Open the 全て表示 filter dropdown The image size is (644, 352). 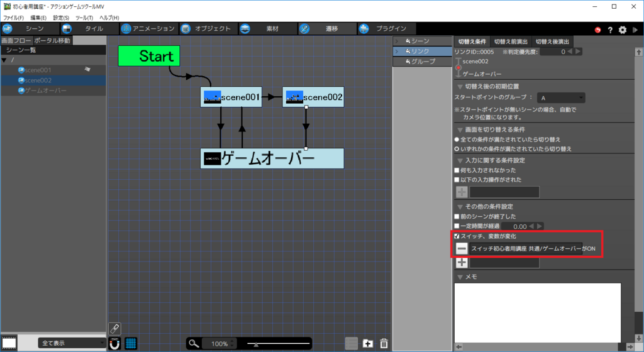click(x=72, y=343)
